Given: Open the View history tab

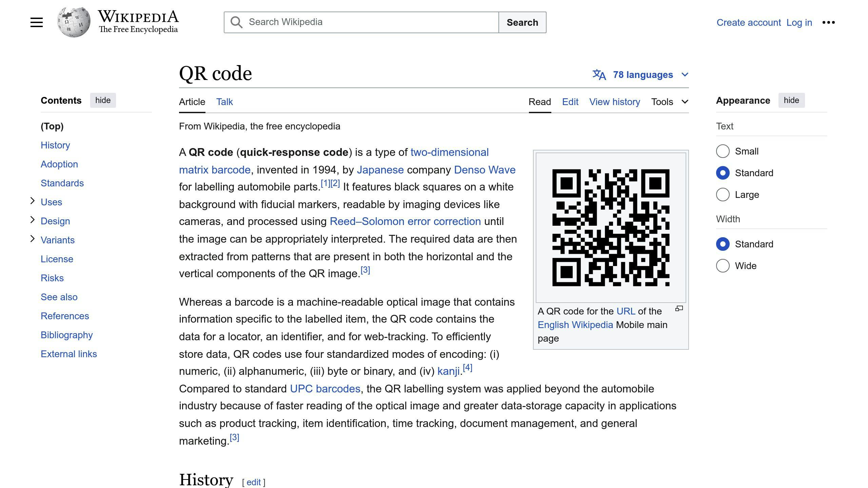Looking at the screenshot, I should [615, 102].
